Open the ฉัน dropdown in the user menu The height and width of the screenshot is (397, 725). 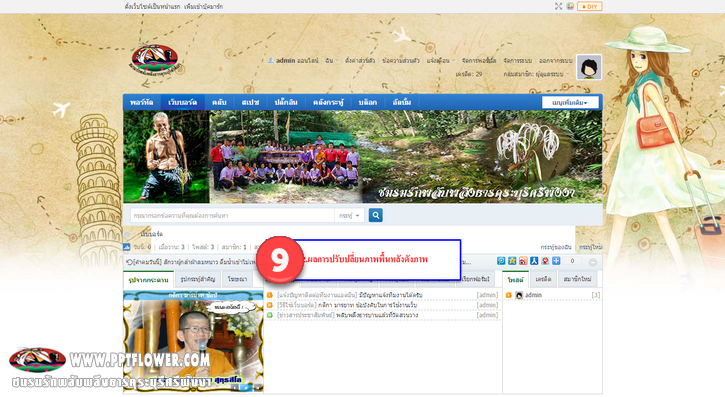332,61
